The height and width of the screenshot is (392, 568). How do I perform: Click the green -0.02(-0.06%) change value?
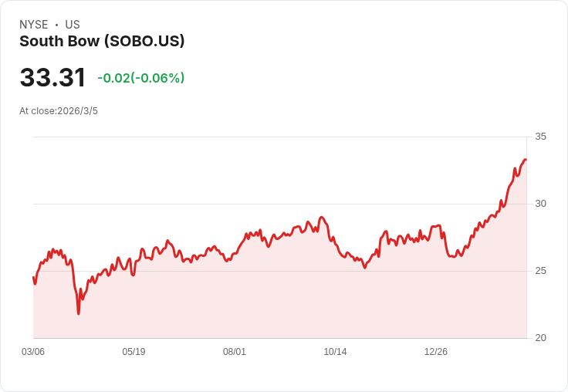pos(141,78)
